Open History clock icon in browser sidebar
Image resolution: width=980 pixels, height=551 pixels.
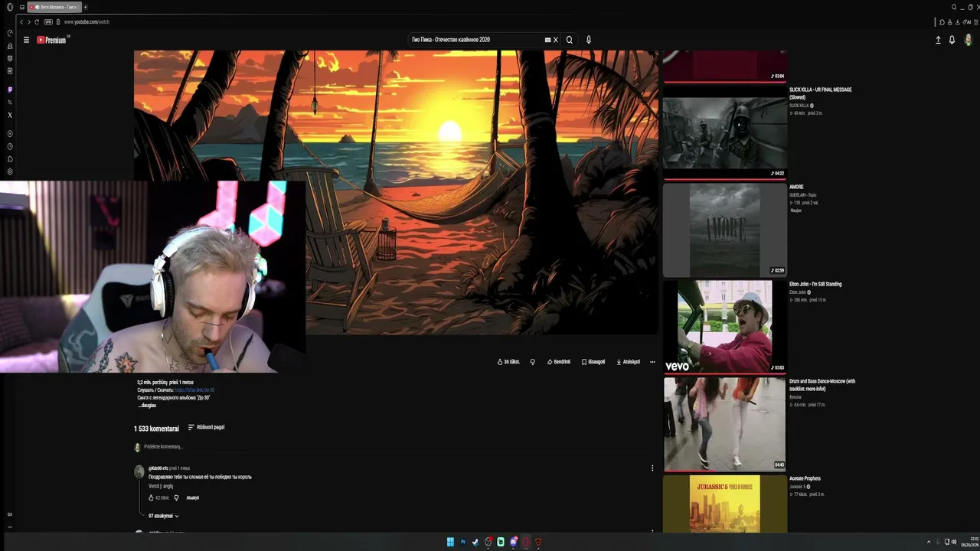(x=10, y=146)
